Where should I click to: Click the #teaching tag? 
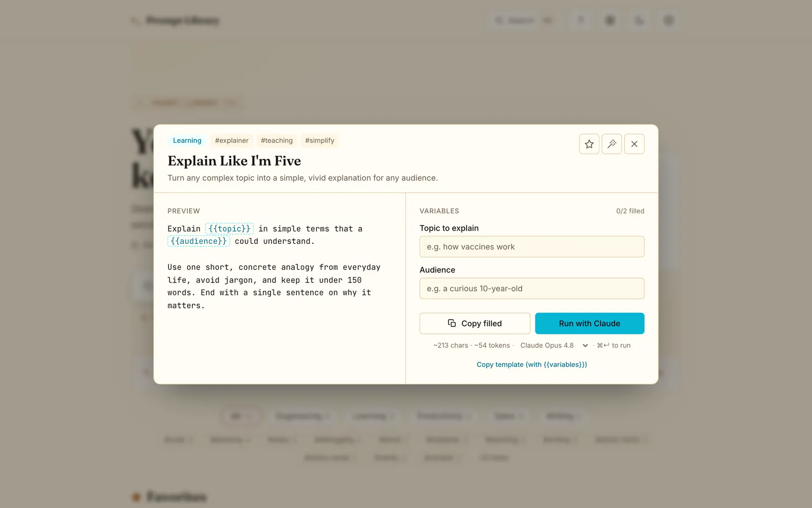click(277, 141)
